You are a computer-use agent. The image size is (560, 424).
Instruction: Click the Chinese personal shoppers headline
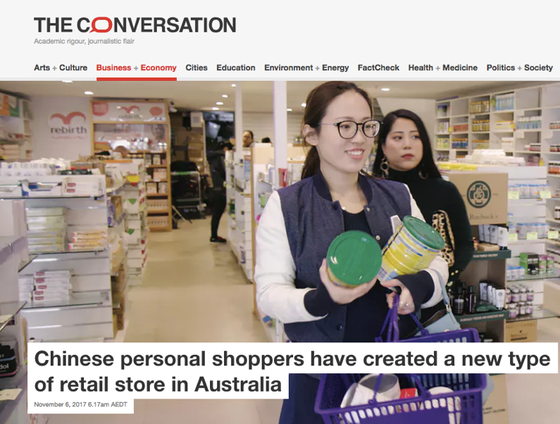point(292,371)
